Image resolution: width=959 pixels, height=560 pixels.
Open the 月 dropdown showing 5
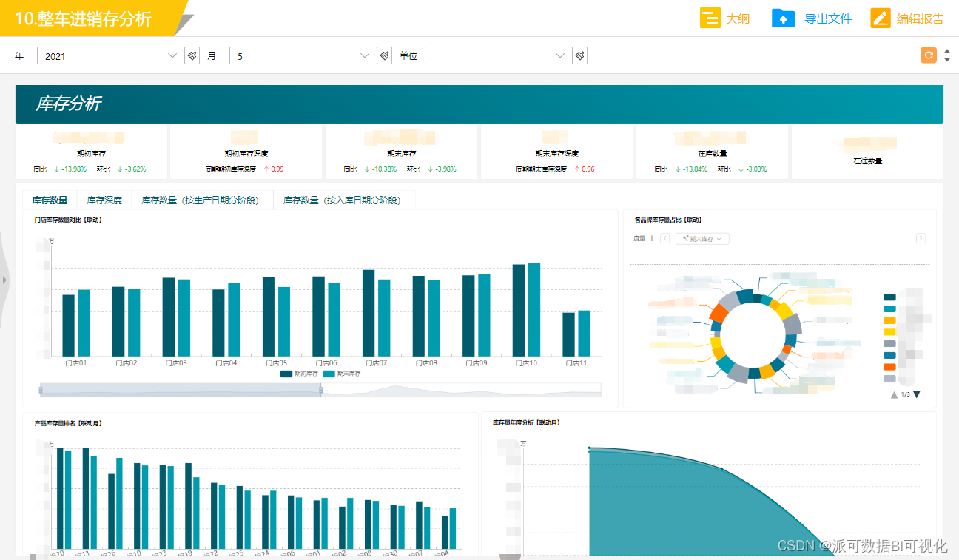[x=303, y=55]
